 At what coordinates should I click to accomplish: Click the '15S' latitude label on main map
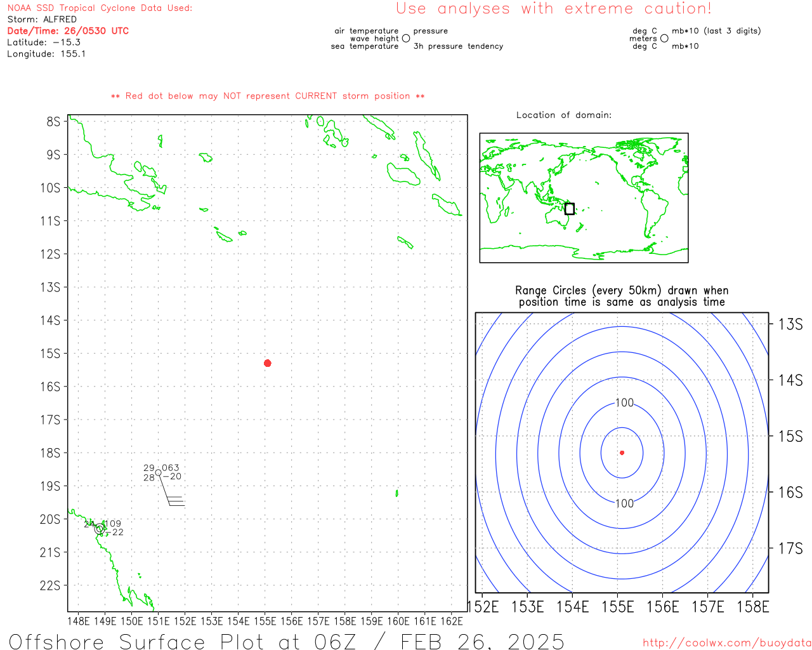coord(51,354)
